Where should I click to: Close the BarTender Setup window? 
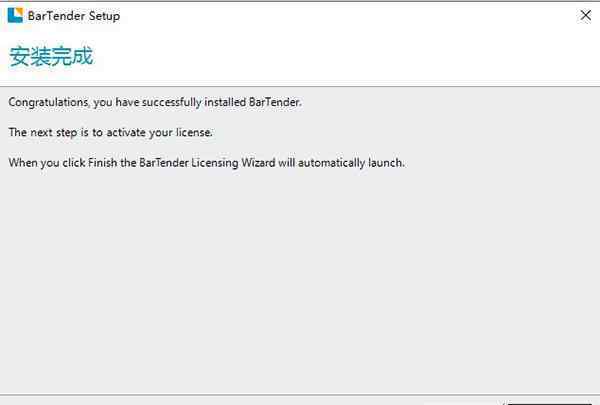pyautogui.click(x=585, y=16)
